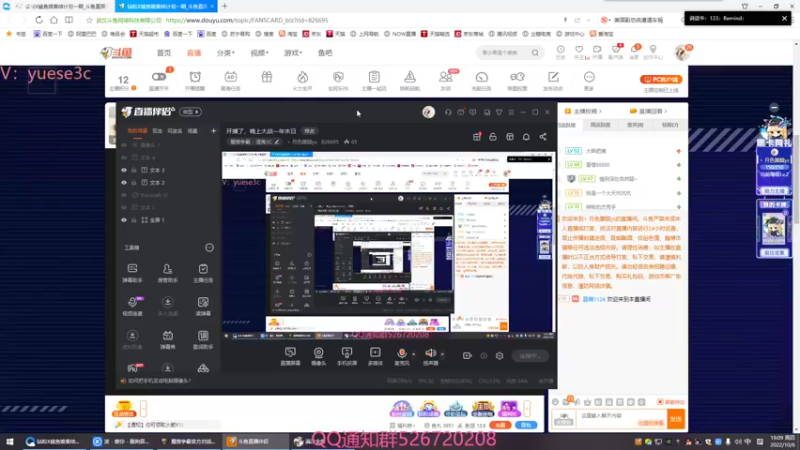This screenshot has height=450, width=800.
Task: Open the 弹幕助手 tool
Action: pyautogui.click(x=132, y=273)
